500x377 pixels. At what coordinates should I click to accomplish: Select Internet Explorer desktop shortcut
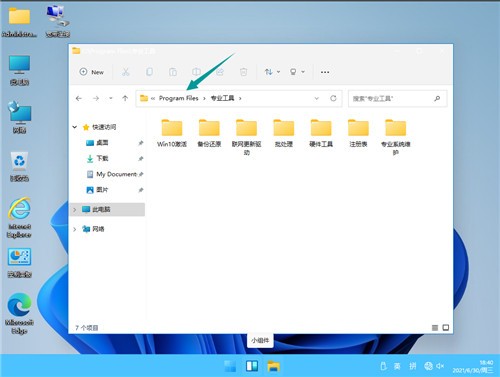[x=19, y=218]
